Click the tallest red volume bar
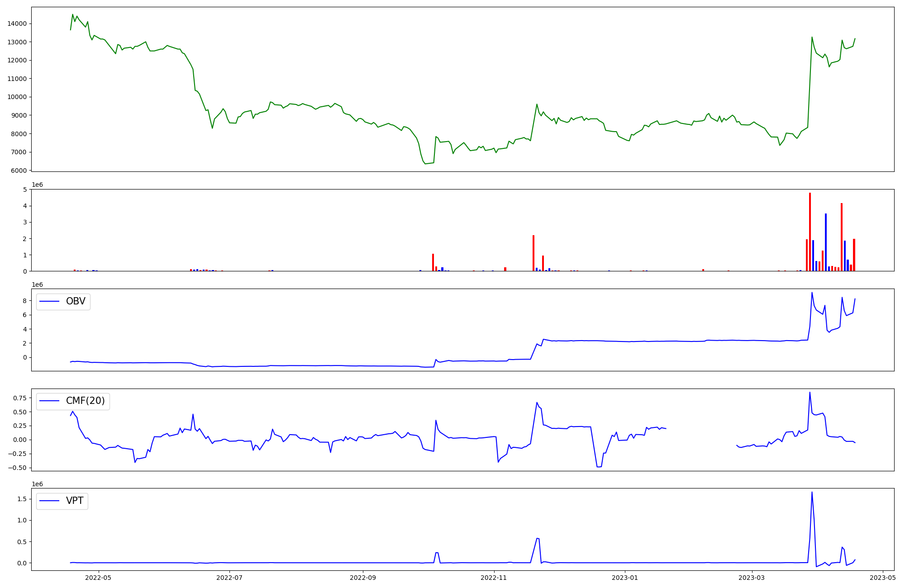The height and width of the screenshot is (588, 905). [810, 232]
